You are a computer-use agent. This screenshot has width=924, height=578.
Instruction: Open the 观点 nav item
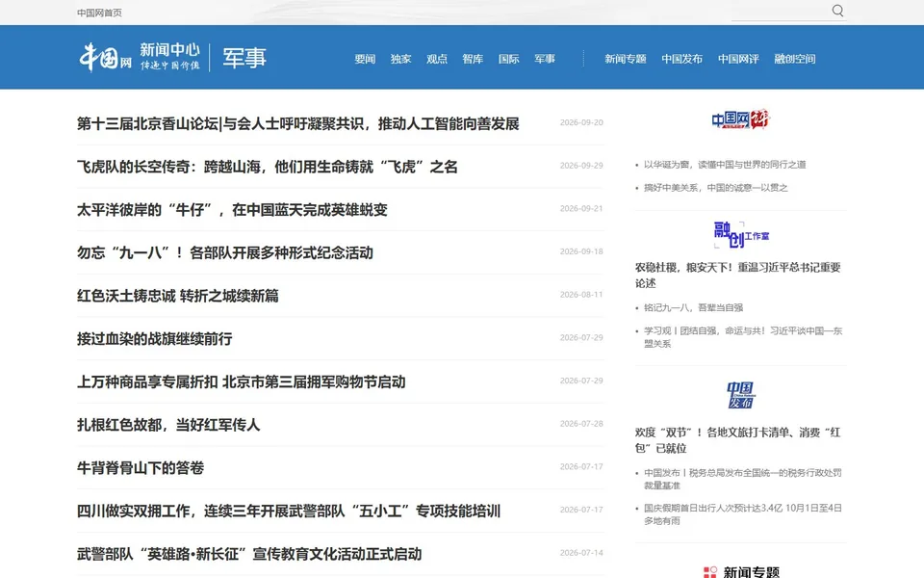tap(437, 59)
